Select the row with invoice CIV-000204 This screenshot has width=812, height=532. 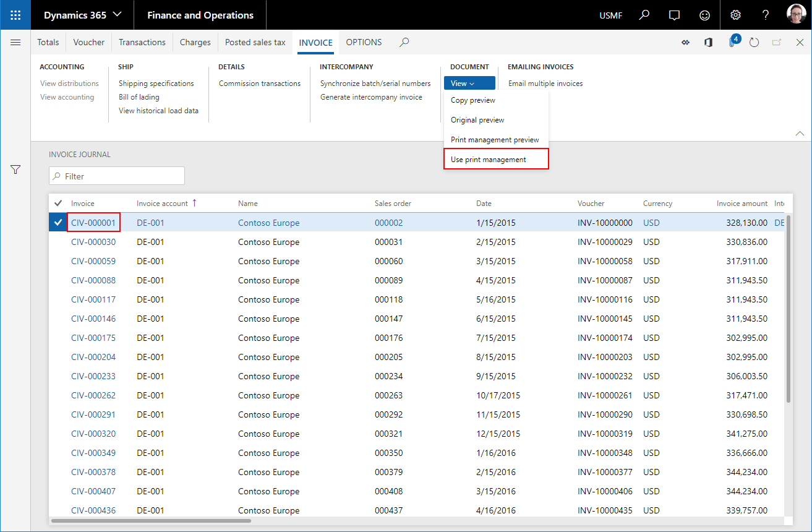click(x=417, y=357)
